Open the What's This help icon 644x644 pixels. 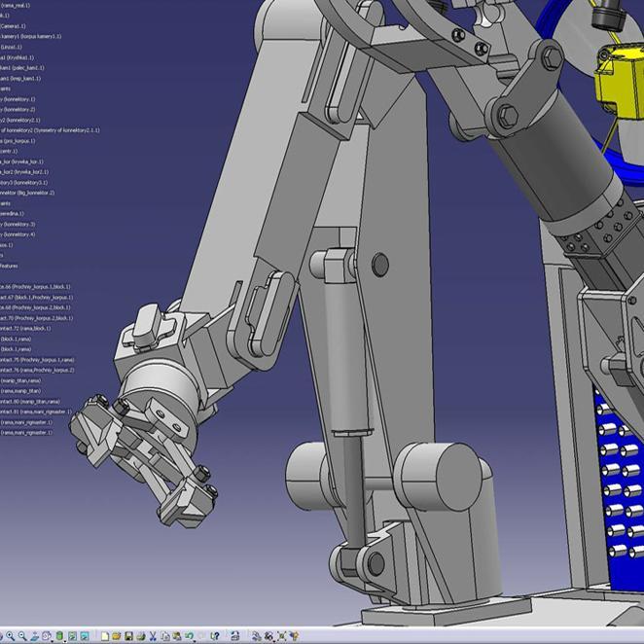[x=214, y=636]
